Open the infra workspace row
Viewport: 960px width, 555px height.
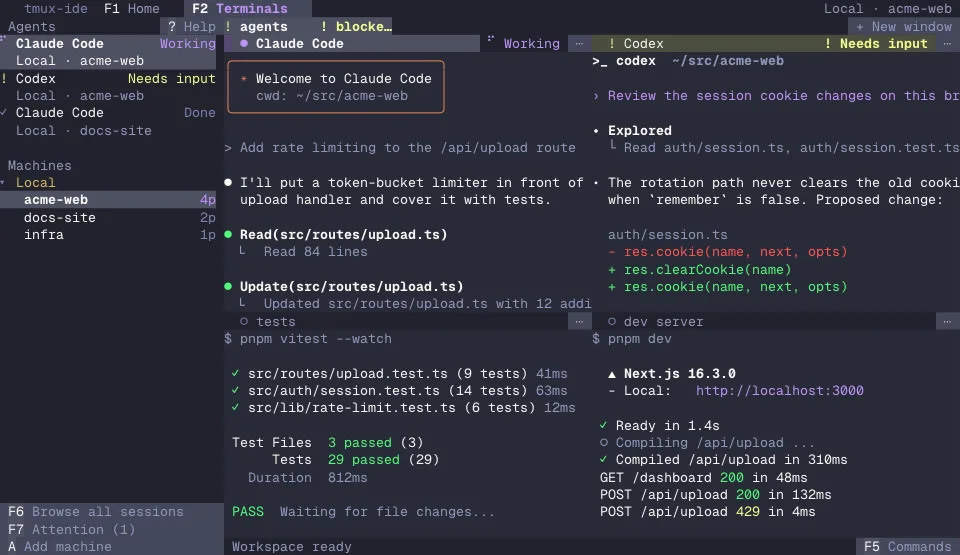[108, 235]
